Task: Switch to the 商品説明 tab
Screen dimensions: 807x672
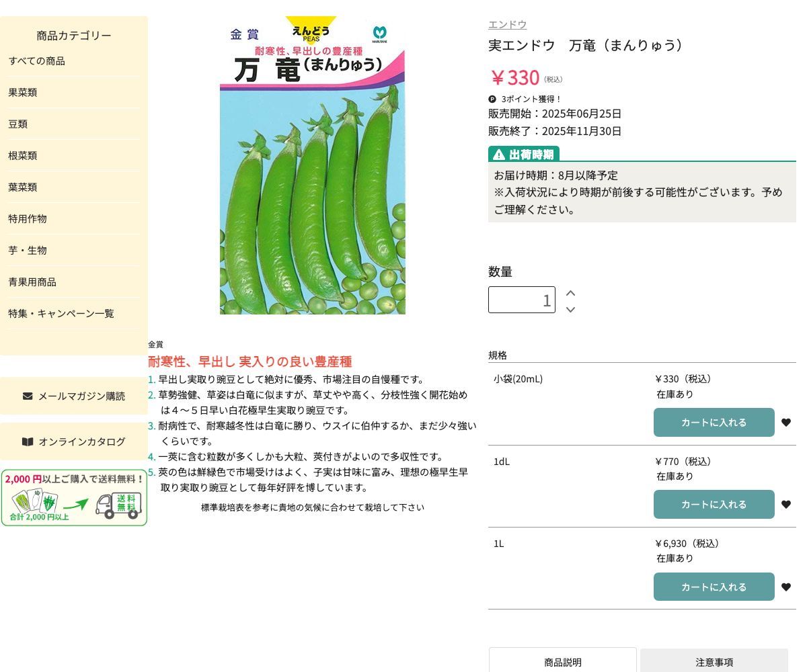Action: tap(562, 661)
